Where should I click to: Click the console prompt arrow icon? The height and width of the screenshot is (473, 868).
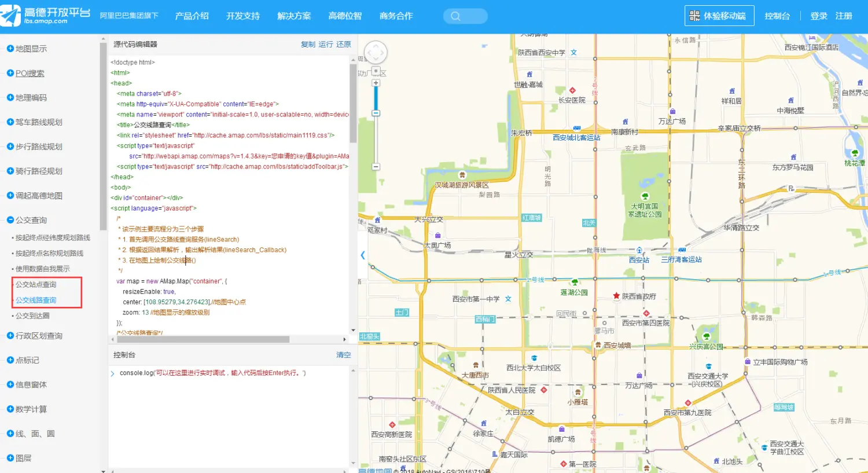[112, 373]
